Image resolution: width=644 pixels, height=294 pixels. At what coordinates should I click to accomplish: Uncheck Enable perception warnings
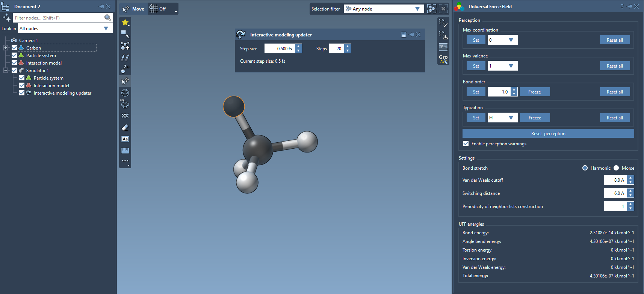(466, 144)
